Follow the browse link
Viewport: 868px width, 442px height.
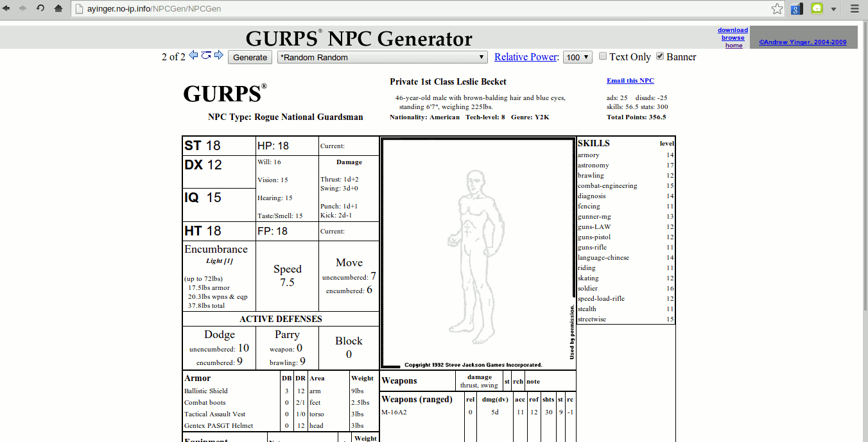coord(733,37)
